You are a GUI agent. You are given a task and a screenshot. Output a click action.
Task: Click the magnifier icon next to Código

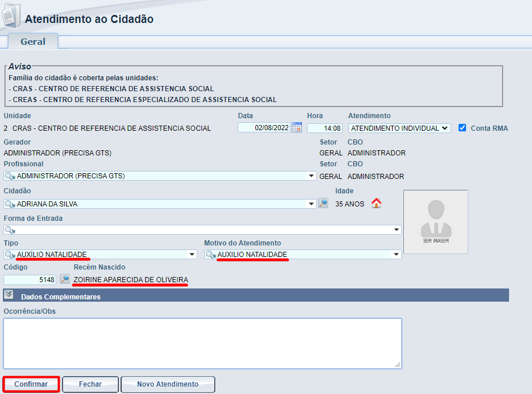coord(65,279)
